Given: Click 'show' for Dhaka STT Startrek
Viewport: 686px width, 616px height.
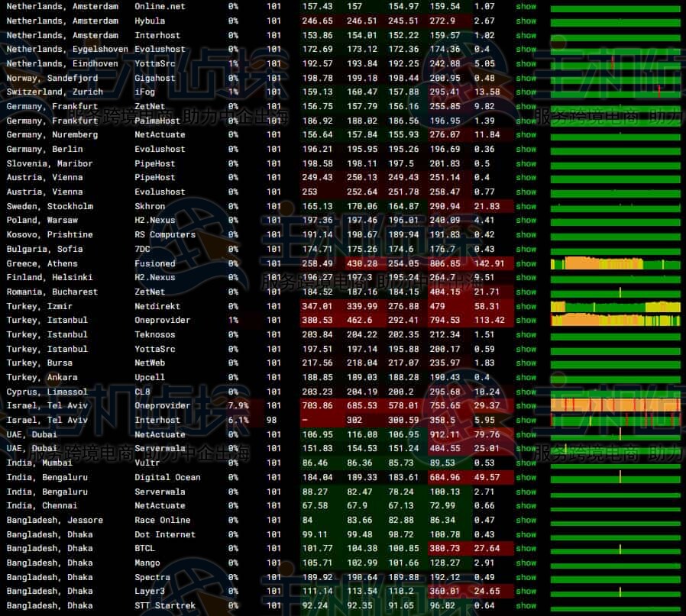Looking at the screenshot, I should tap(526, 606).
